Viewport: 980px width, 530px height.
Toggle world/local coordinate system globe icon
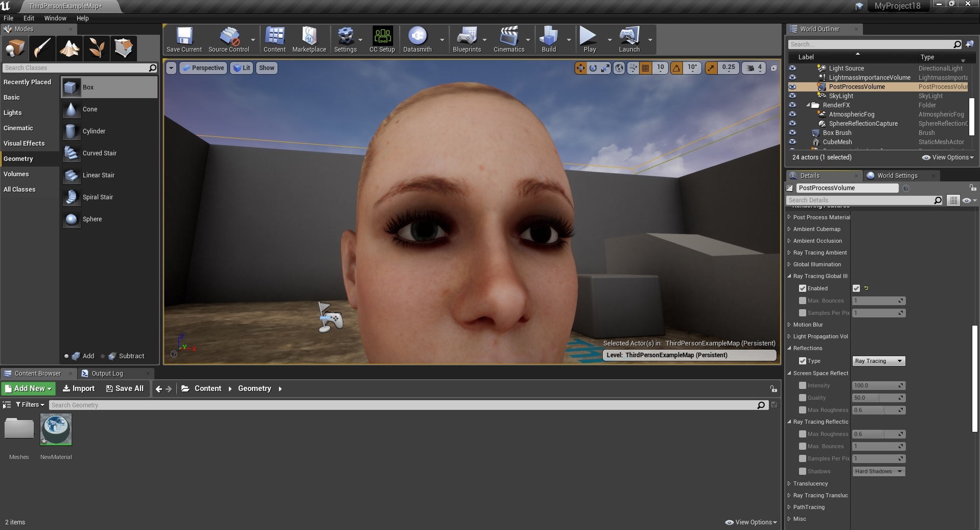619,68
